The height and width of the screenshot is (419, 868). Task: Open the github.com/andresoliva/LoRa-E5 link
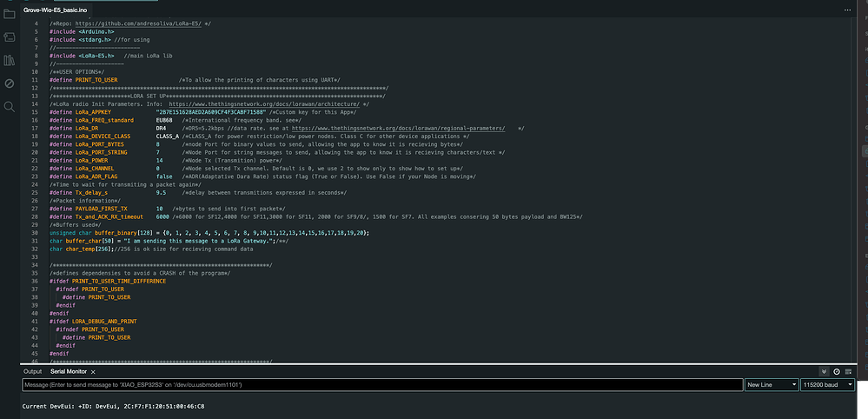tap(138, 23)
